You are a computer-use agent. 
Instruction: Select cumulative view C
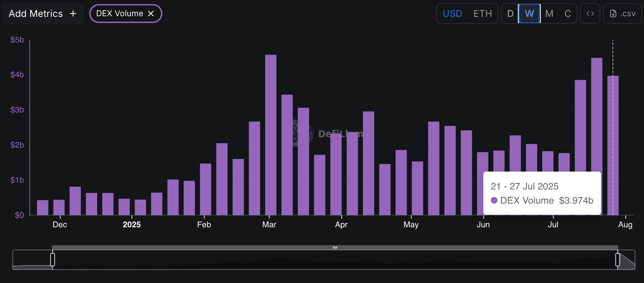(x=568, y=14)
